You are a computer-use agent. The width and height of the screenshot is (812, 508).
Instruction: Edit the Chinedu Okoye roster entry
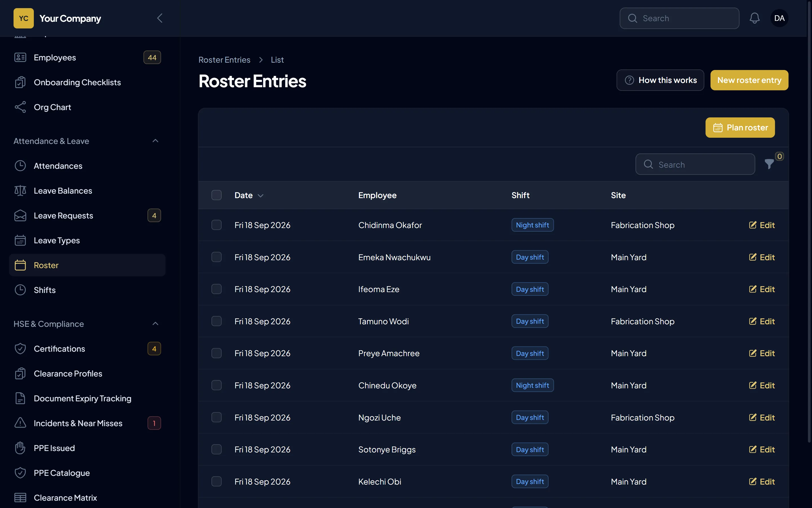tap(762, 385)
